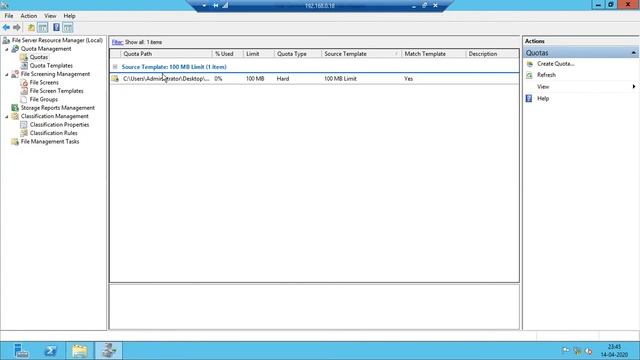The width and height of the screenshot is (640, 360).
Task: Click the File Screening Management node icon
Action: point(15,74)
